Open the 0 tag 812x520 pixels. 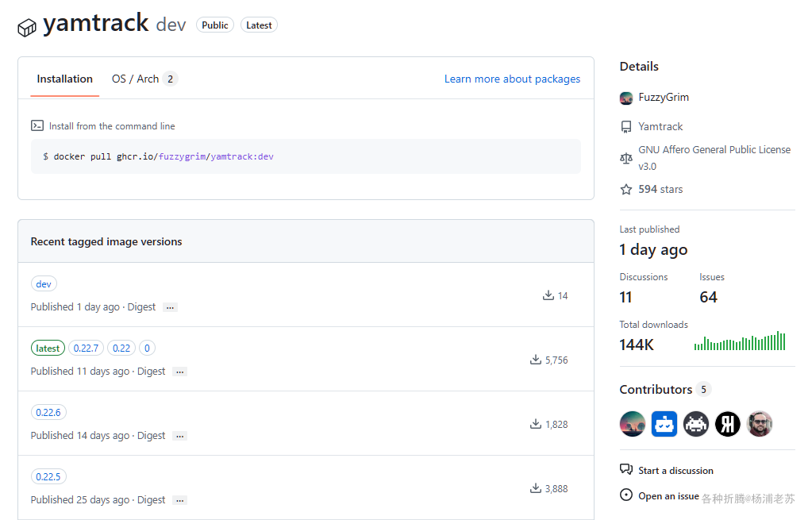click(147, 348)
